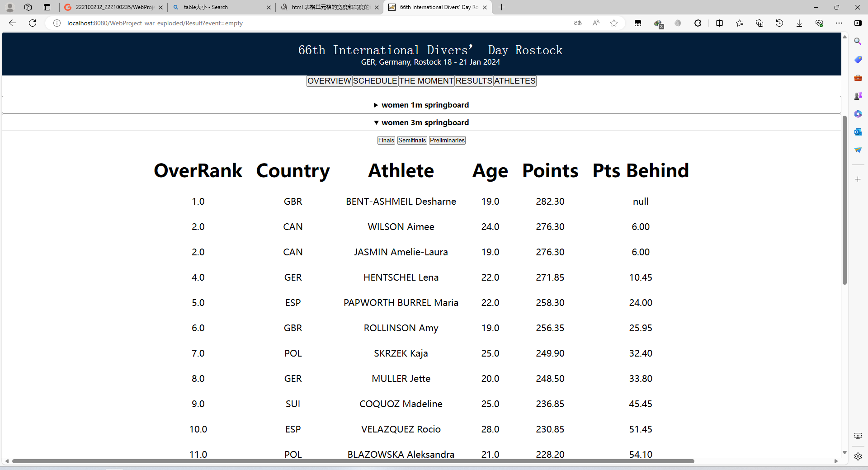Viewport: 868px width, 470px height.
Task: Show the Finals results
Action: (x=386, y=141)
